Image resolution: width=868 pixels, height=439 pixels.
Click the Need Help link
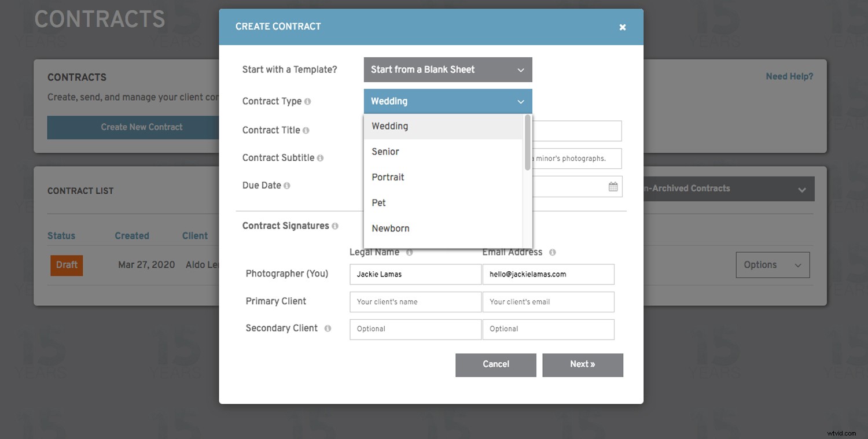pyautogui.click(x=789, y=76)
